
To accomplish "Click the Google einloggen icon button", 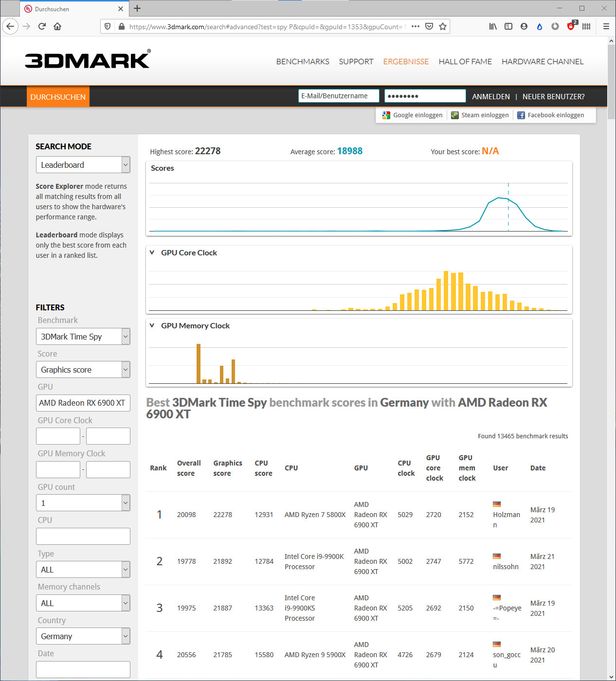I will click(413, 115).
